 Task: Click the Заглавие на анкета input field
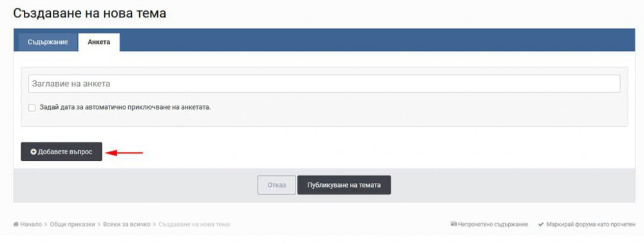[324, 83]
